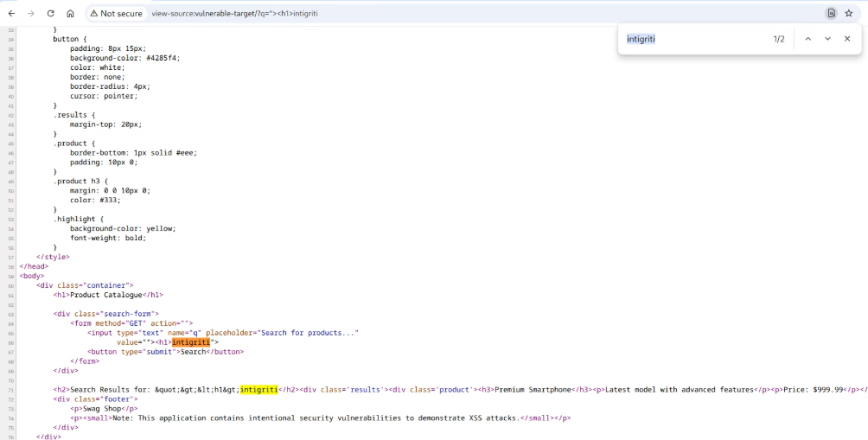Screen dimensions: 868x440
Task: Click the opening <body> tag
Action: pyautogui.click(x=31, y=276)
